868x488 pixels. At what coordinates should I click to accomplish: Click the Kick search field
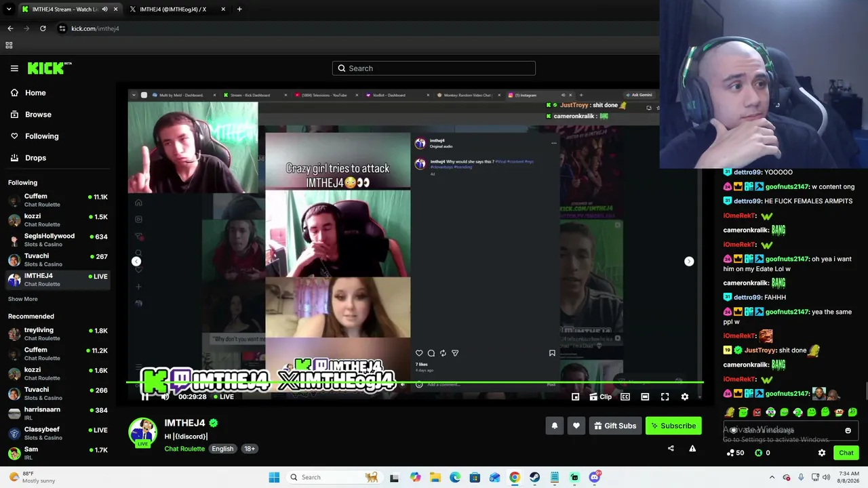pos(434,68)
